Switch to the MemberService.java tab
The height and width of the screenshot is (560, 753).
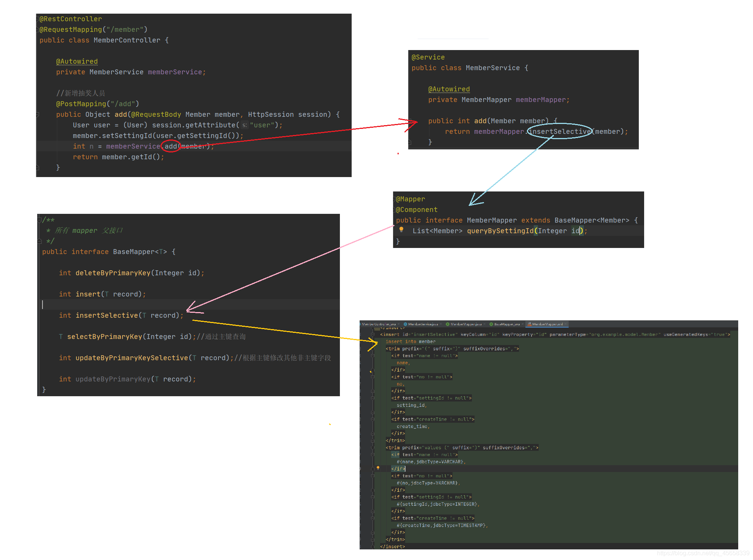pos(423,324)
